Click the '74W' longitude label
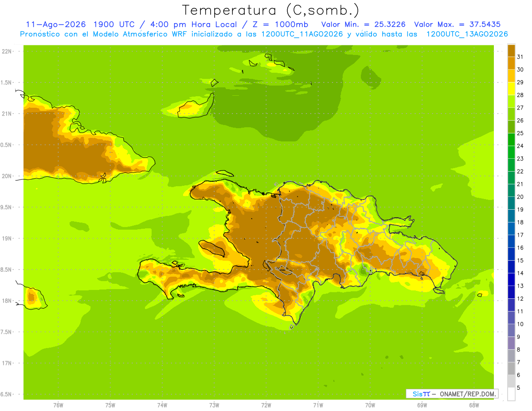 (x=162, y=405)
